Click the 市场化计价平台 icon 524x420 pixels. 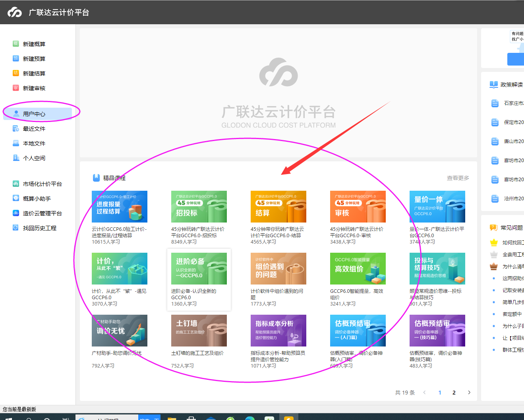(x=16, y=184)
